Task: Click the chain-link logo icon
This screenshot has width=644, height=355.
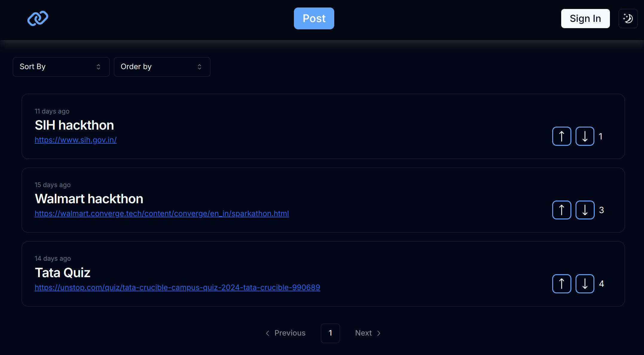Action: click(x=38, y=18)
